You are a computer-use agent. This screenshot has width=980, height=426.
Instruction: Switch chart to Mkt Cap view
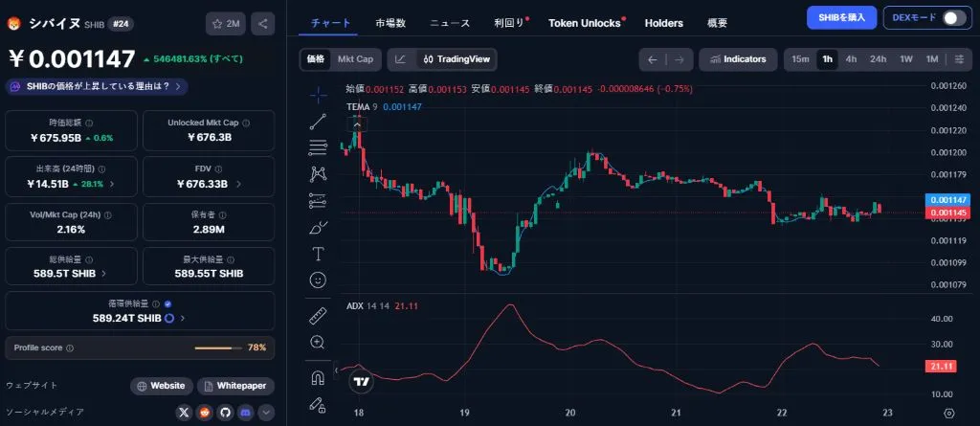tap(356, 59)
